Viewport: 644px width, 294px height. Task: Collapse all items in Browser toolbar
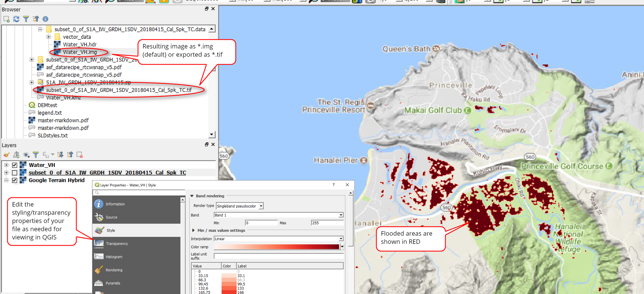click(x=36, y=19)
